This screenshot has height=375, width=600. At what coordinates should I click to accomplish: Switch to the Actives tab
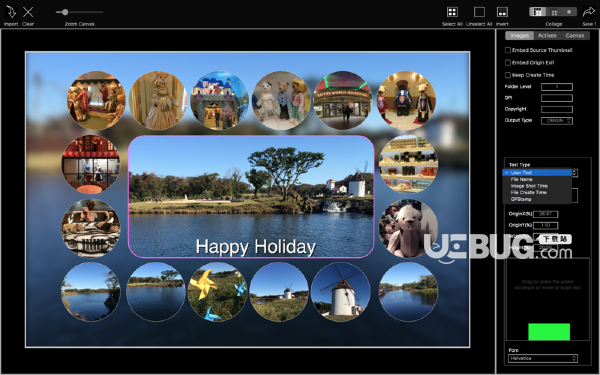(547, 36)
